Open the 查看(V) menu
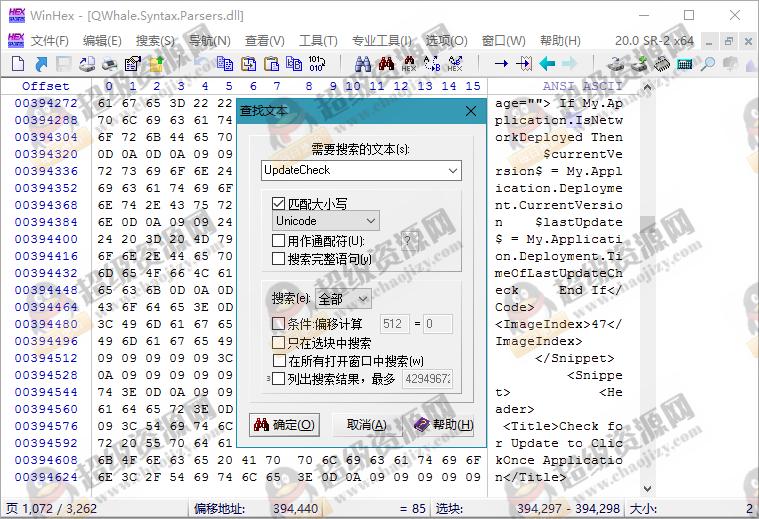Screen dimensions: 759x519 tap(265, 41)
